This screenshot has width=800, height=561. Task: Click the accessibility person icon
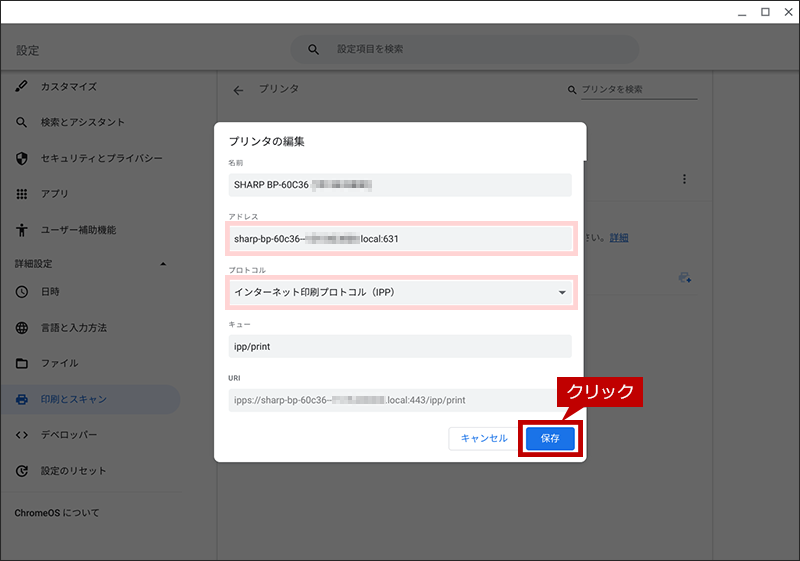click(x=21, y=230)
